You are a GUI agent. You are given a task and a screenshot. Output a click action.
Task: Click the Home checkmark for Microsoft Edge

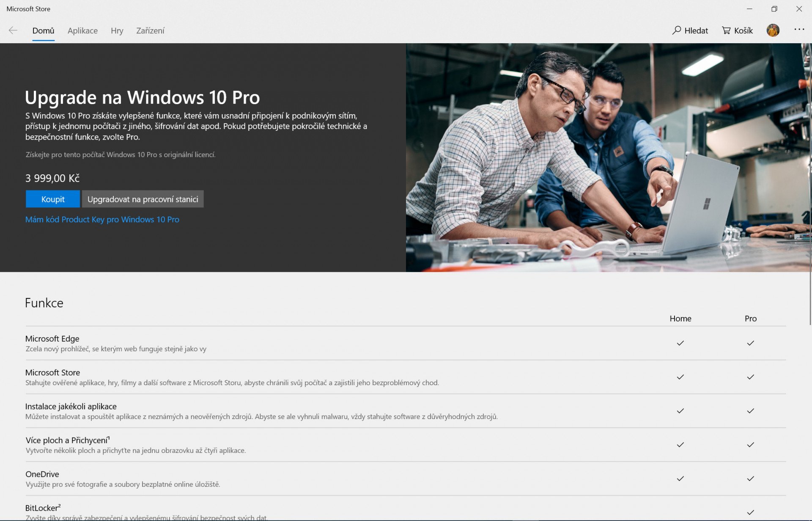click(x=680, y=343)
